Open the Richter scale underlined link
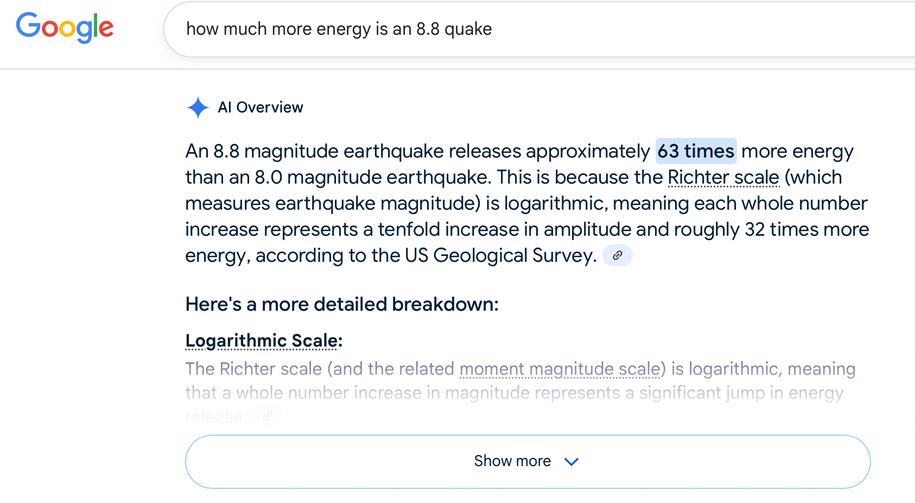 coord(723,177)
